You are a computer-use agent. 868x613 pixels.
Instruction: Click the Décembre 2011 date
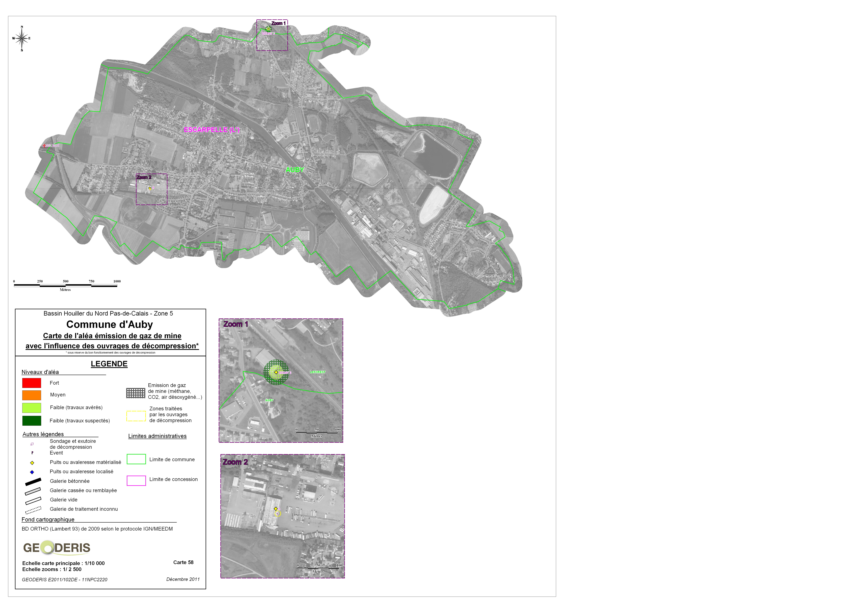183,579
